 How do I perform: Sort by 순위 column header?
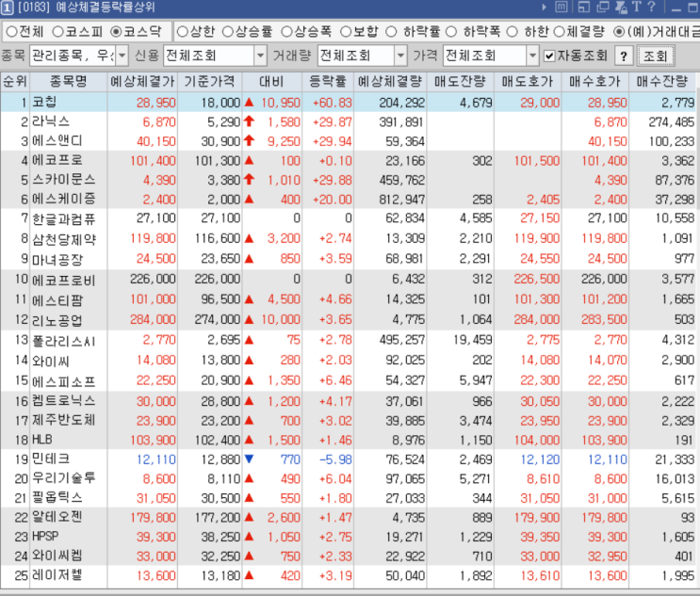[15, 82]
